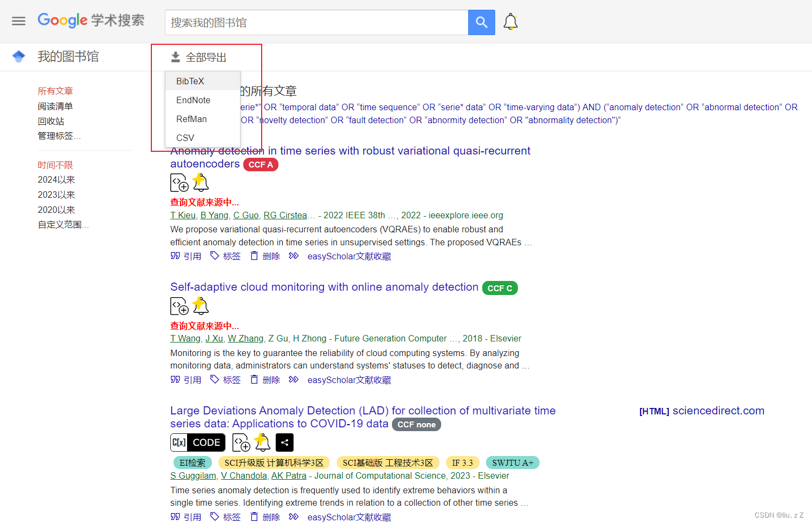Viewport: 812px width, 523px height.
Task: Click double-arrow more icon for LAD paper
Action: [294, 517]
